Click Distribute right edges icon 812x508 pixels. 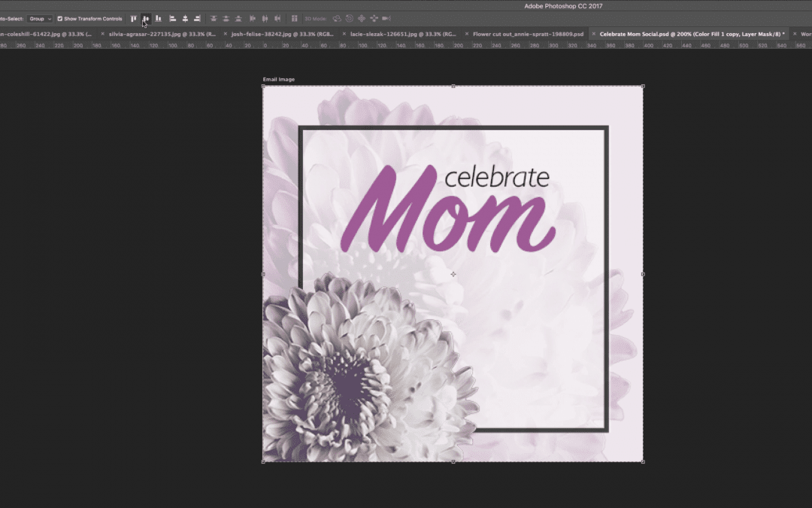click(277, 19)
